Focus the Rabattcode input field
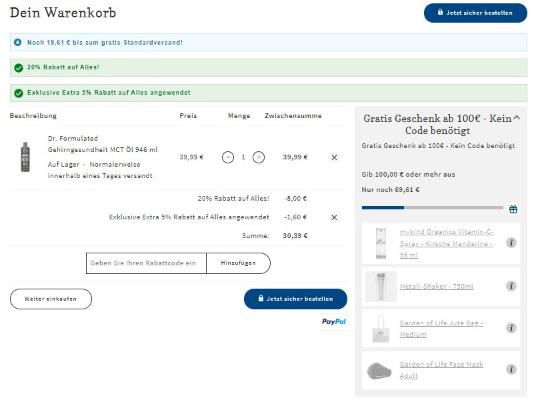The width and height of the screenshot is (533, 403). click(146, 263)
